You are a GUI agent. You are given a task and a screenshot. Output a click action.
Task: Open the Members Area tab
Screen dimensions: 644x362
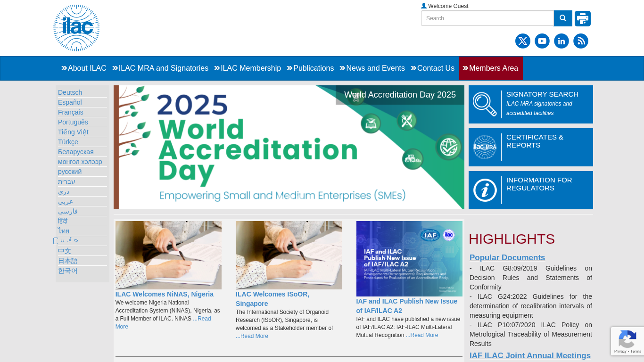pos(490,68)
